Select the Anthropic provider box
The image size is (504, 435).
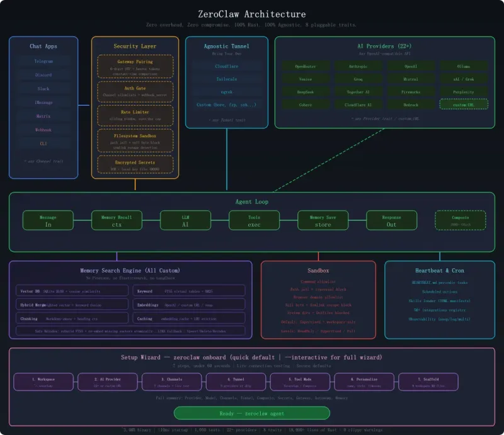(x=358, y=65)
